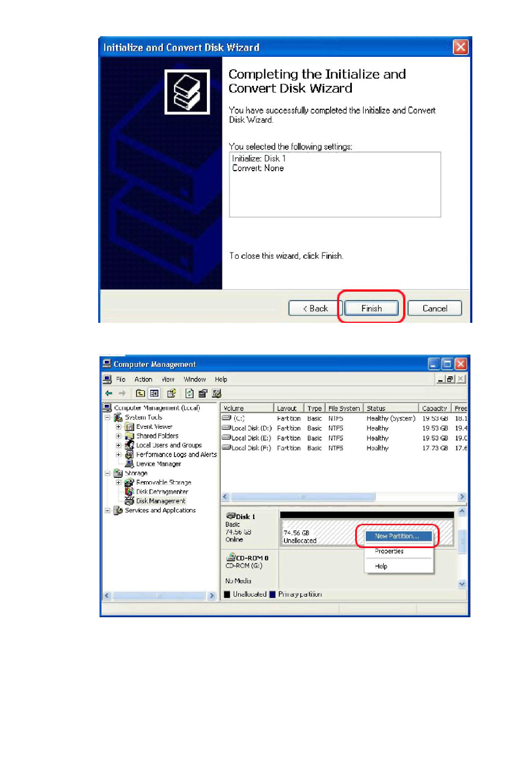Image resolution: width=532 pixels, height=770 pixels.
Task: Sort by the Capacity column header
Action: point(435,408)
